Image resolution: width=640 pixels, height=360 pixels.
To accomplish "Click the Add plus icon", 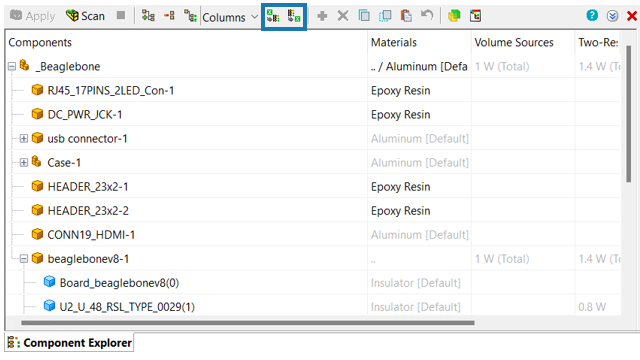I will pos(322,16).
